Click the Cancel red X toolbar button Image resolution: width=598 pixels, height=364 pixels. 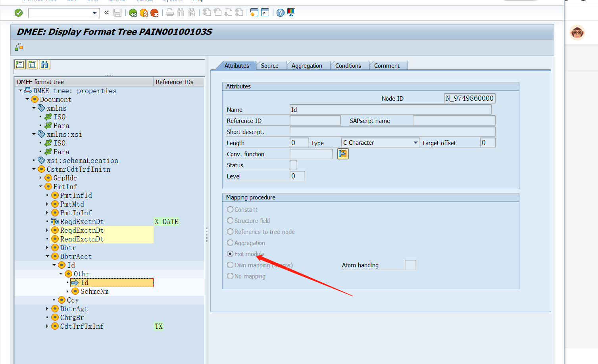coord(154,13)
